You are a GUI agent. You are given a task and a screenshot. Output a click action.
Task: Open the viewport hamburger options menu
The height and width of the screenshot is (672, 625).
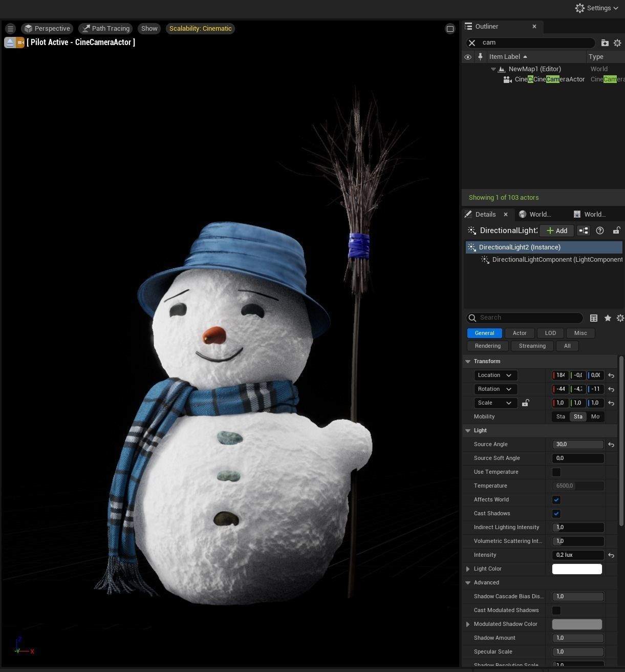[10, 29]
